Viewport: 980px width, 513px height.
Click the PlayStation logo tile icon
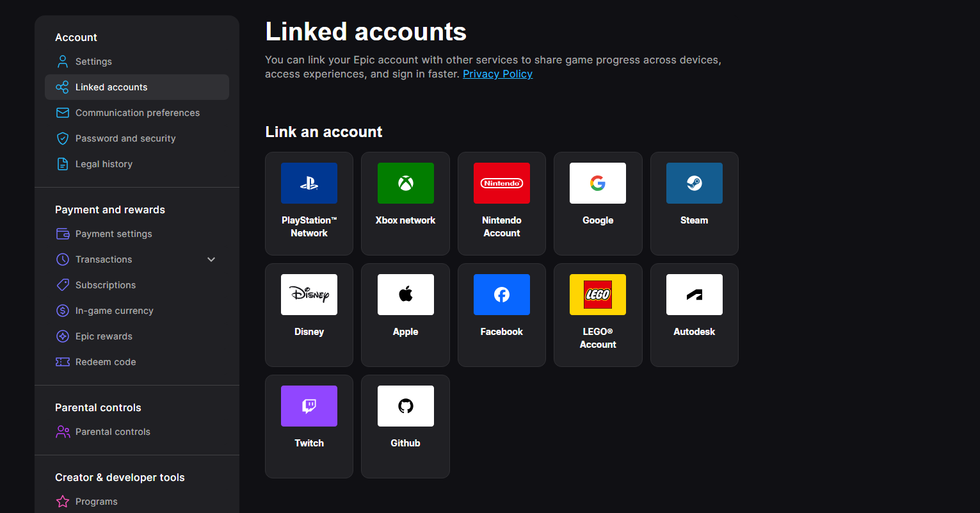click(309, 183)
